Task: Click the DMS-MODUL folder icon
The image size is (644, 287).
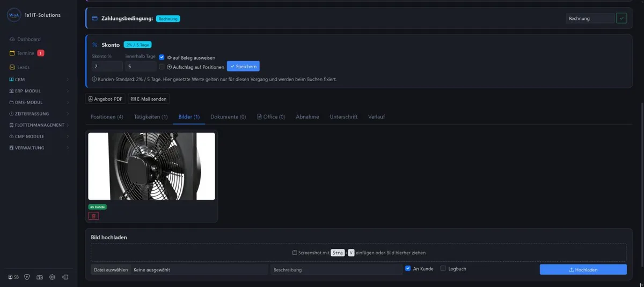Action: coord(11,102)
